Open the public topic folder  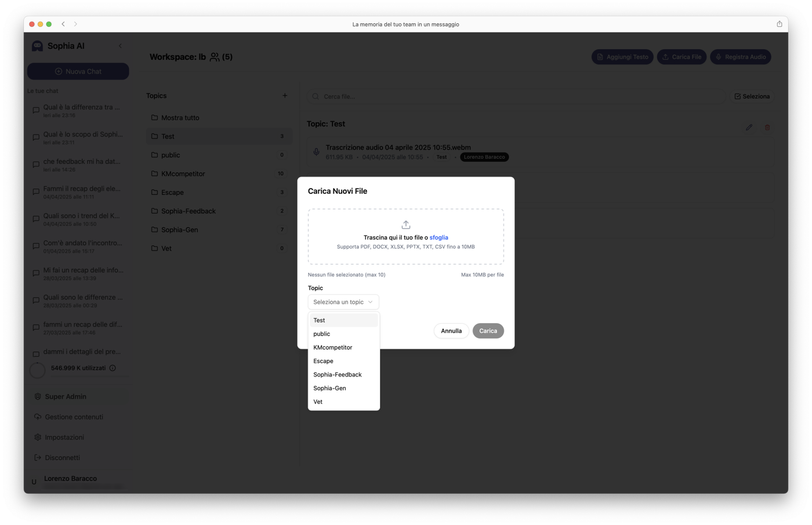(219, 155)
